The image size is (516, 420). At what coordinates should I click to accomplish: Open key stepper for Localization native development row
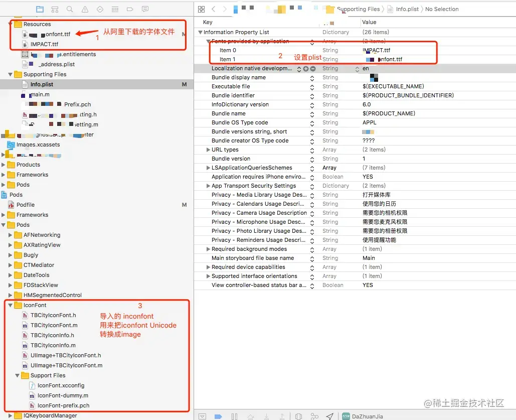(299, 69)
